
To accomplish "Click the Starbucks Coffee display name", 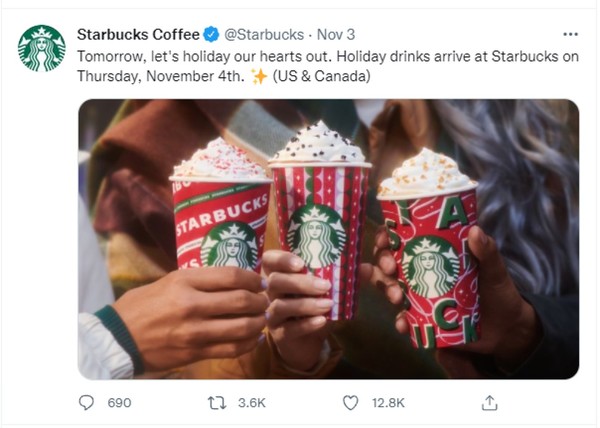I will click(x=138, y=35).
